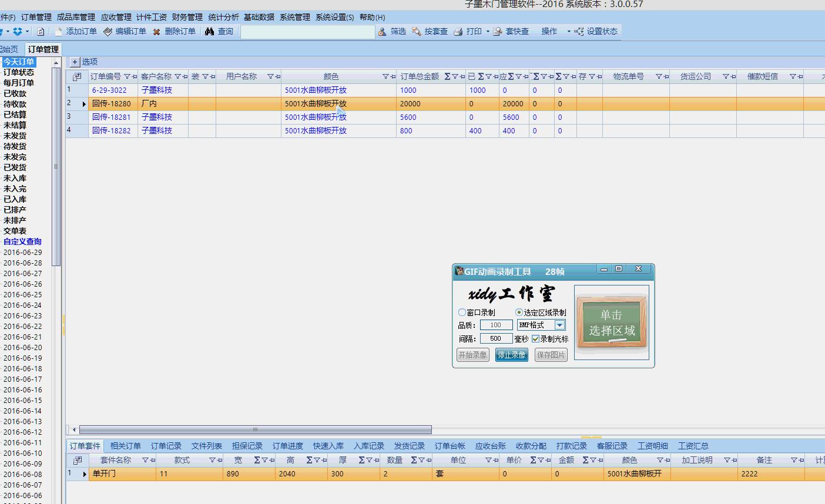
Task: Click the 设置状态 set status icon
Action: click(579, 32)
